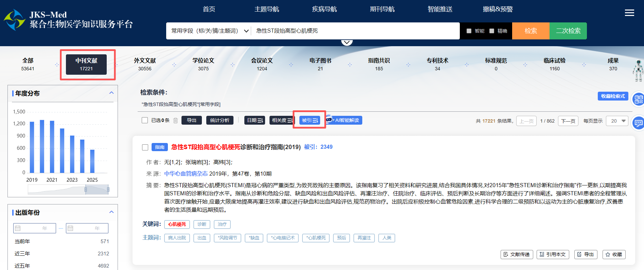Viewport: 644px width, 270px height.
Task: Click the JKS-Med logo
Action: pos(14,20)
